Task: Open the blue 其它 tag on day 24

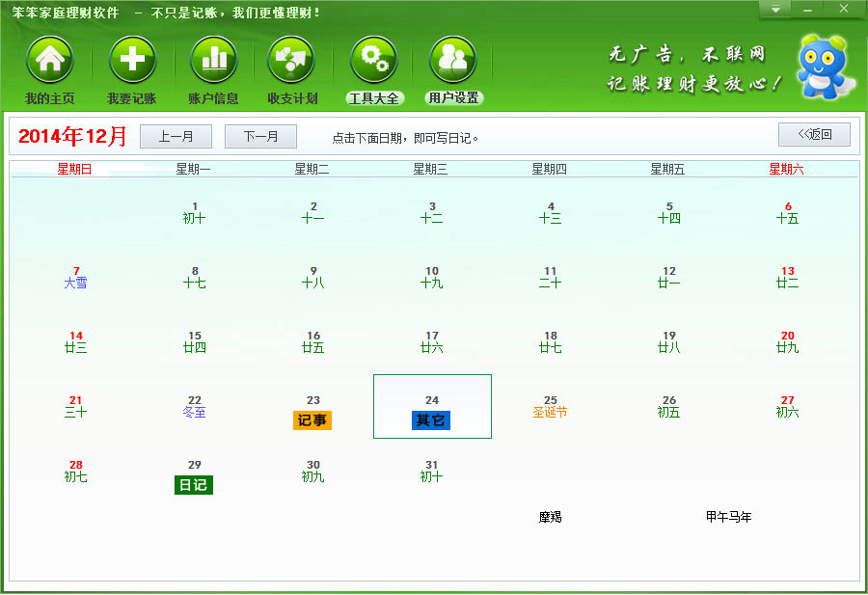Action: pyautogui.click(x=431, y=420)
